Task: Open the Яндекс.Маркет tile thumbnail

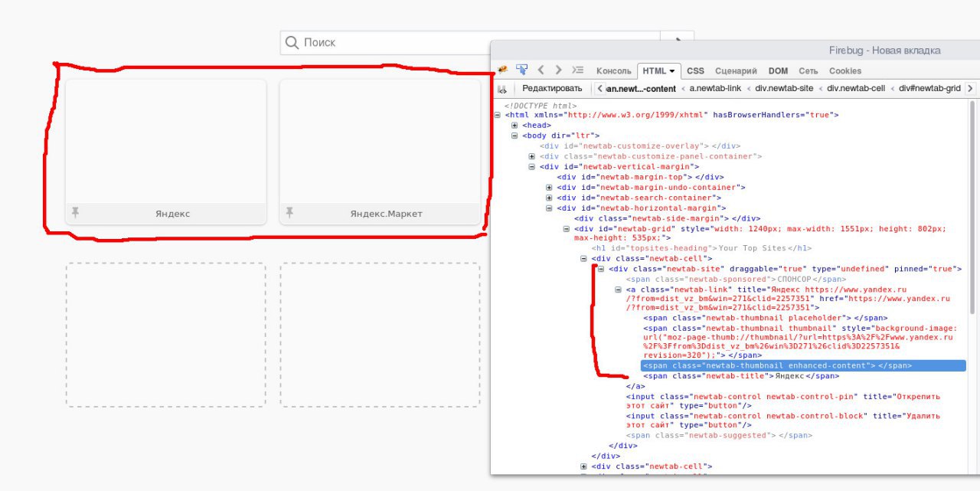Action: tap(381, 141)
